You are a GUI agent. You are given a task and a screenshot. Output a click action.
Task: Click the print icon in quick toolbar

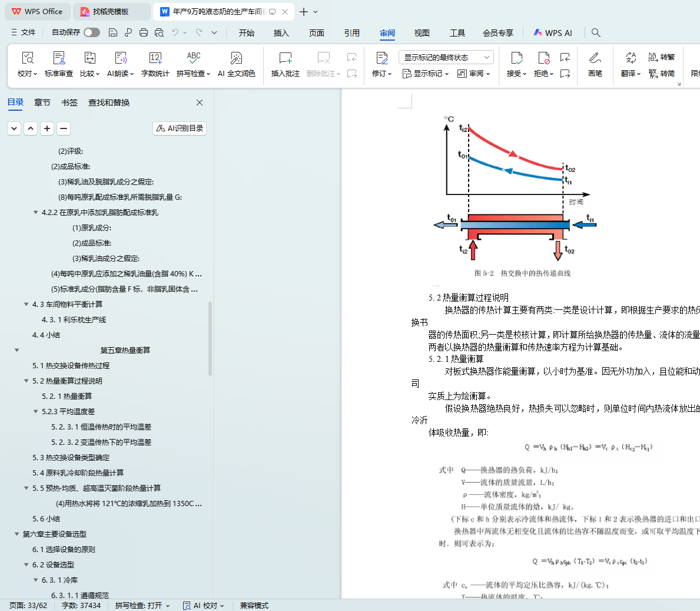click(144, 32)
